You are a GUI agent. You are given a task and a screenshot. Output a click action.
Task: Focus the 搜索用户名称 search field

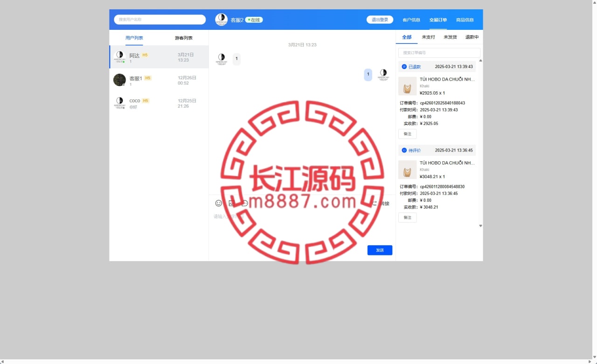160,20
